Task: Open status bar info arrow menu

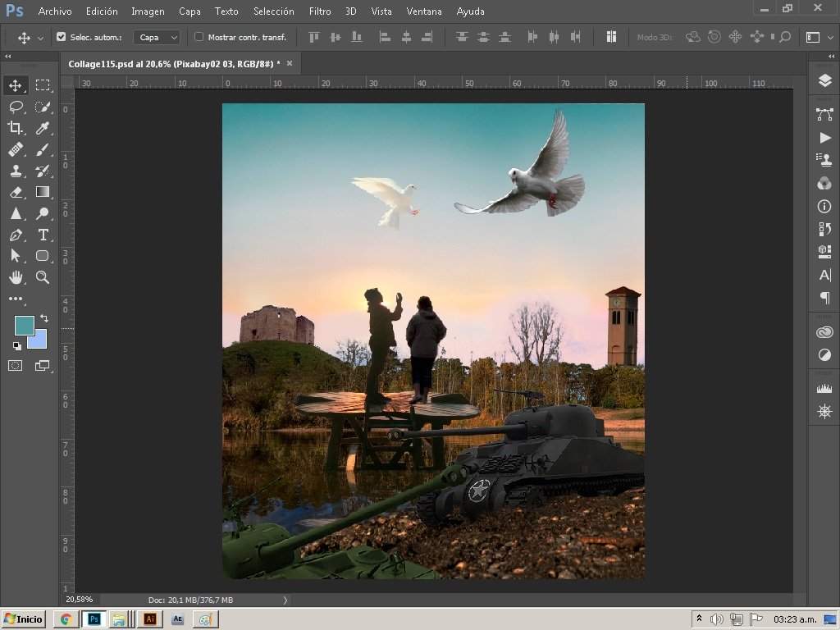Action: coord(285,600)
